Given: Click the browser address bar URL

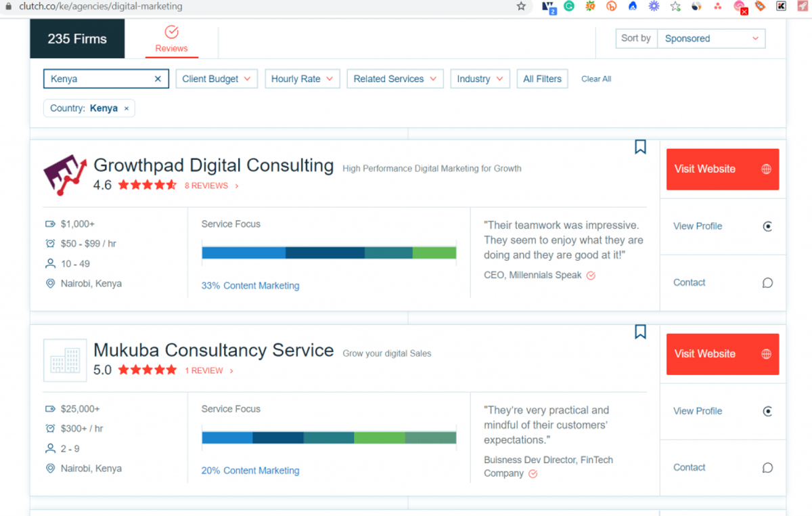Looking at the screenshot, I should pyautogui.click(x=100, y=6).
